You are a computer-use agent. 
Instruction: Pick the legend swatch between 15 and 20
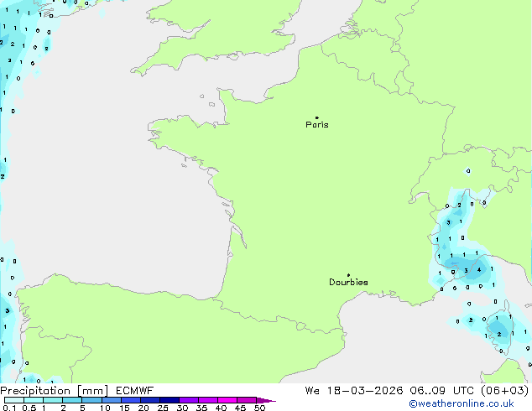click(131, 400)
